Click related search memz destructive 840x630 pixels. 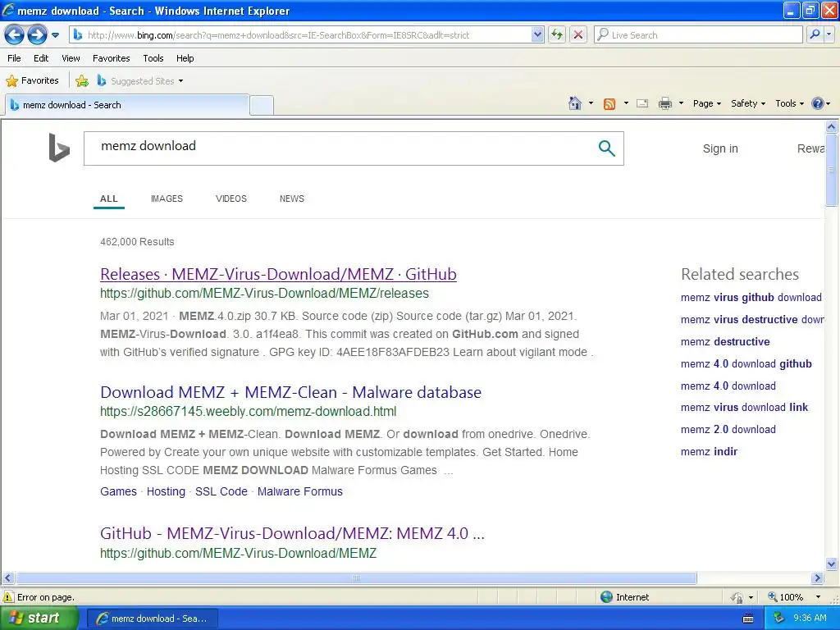coord(725,342)
